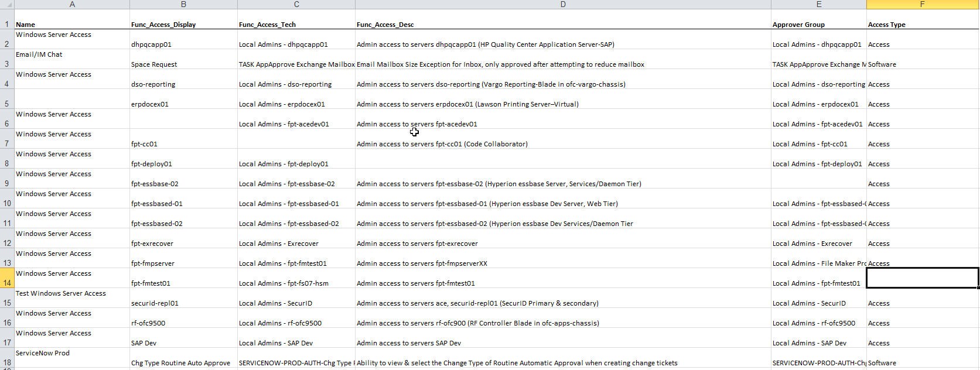This screenshot has width=980, height=370.
Task: Select the Chg Type Routine Auto Approve cell
Action: point(183,358)
